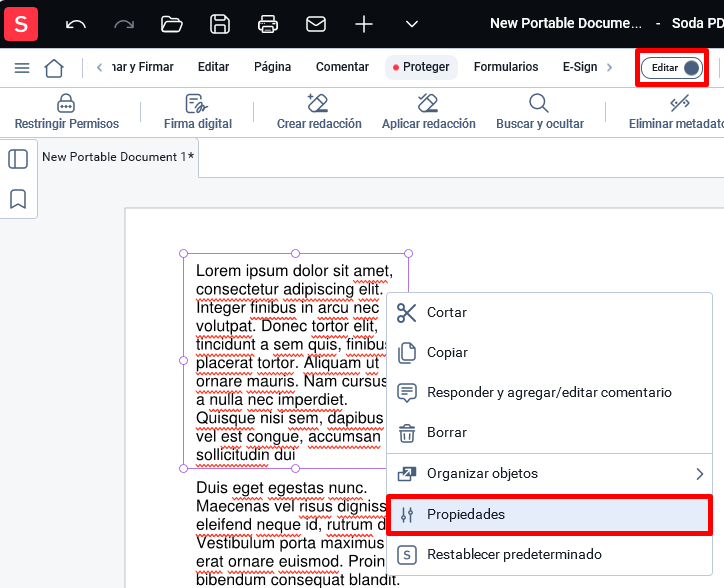The image size is (724, 588).
Task: Open the Firma digital tool
Action: pos(198,111)
